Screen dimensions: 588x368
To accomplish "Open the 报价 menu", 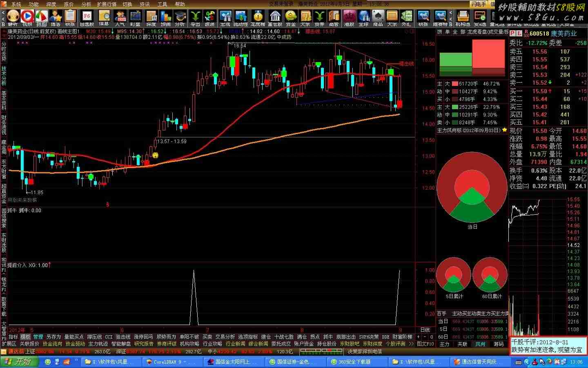I will (69, 4).
